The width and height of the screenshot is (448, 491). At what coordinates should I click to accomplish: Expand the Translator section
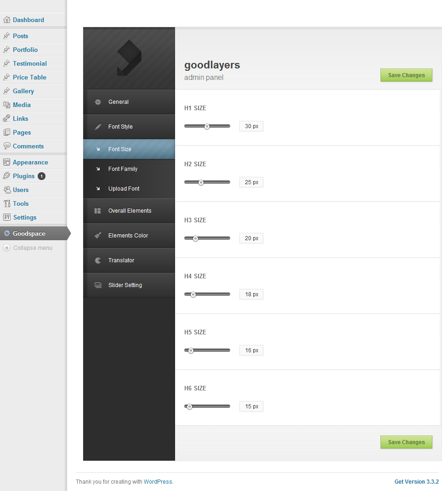129,260
